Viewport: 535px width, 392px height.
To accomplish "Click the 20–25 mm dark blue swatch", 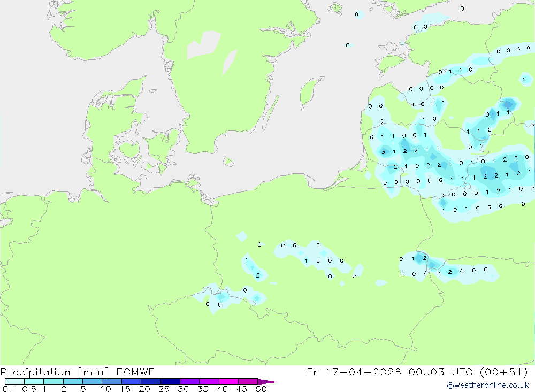I will click(x=151, y=381).
